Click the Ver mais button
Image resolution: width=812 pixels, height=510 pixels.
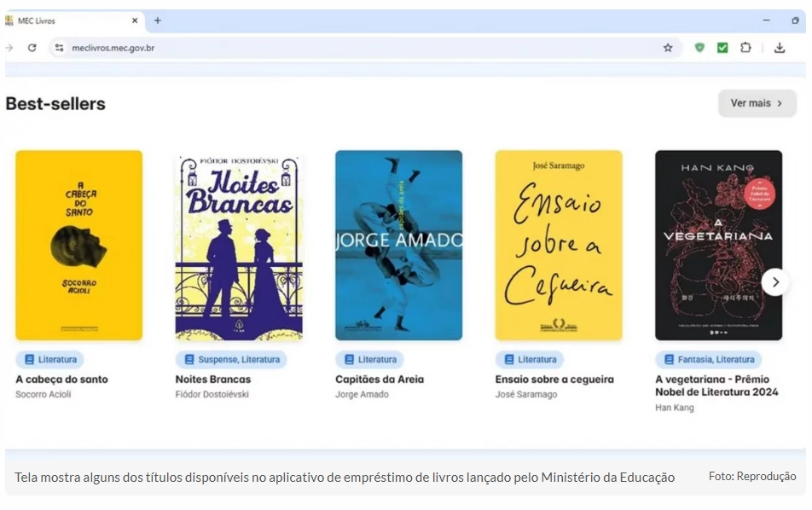click(757, 103)
